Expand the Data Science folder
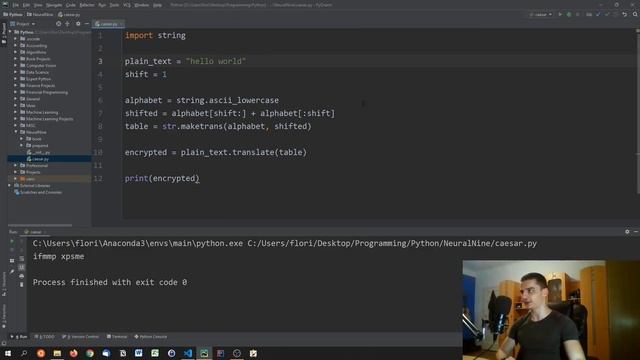Viewport: 640px width, 360px height. 16,72
